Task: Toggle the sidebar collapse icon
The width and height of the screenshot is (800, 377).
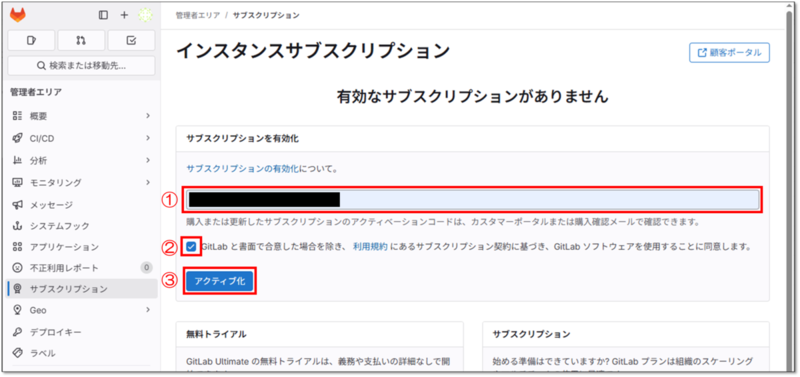Action: point(104,15)
